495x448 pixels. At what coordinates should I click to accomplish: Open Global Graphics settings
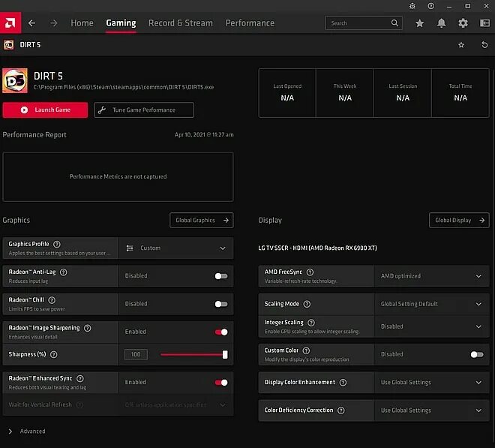[x=202, y=220]
